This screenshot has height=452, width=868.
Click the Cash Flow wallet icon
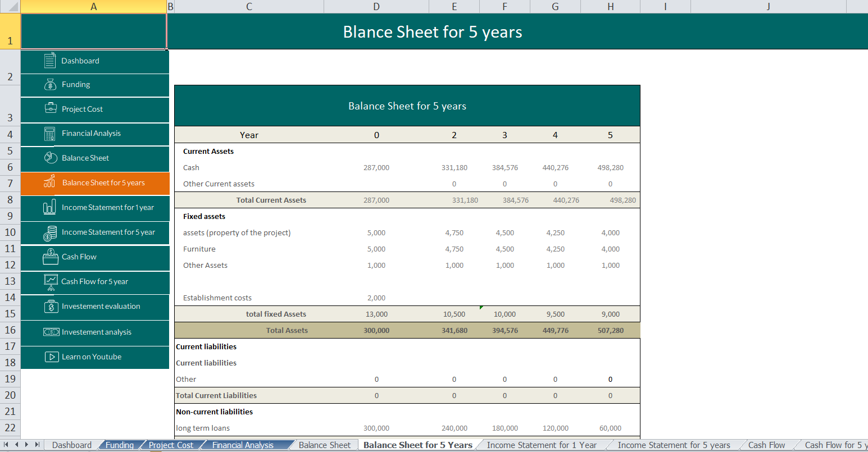coord(51,257)
